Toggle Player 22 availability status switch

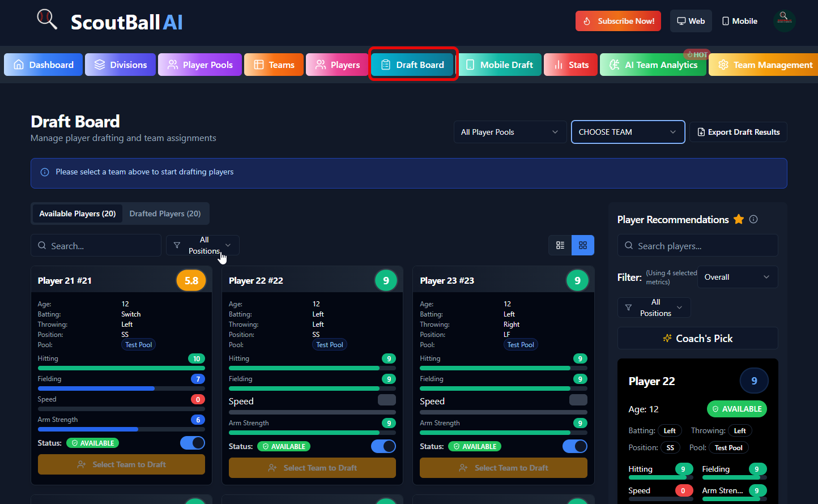tap(384, 446)
